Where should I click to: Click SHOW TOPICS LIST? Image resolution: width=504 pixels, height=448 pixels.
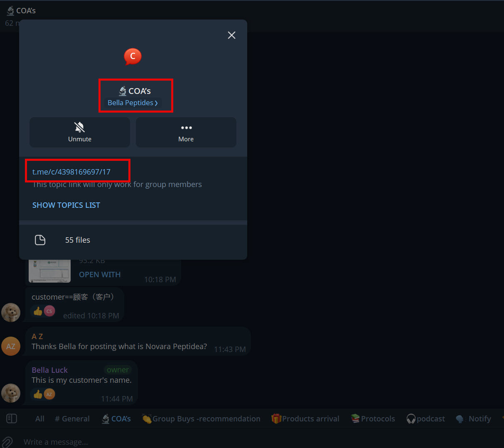coord(66,205)
